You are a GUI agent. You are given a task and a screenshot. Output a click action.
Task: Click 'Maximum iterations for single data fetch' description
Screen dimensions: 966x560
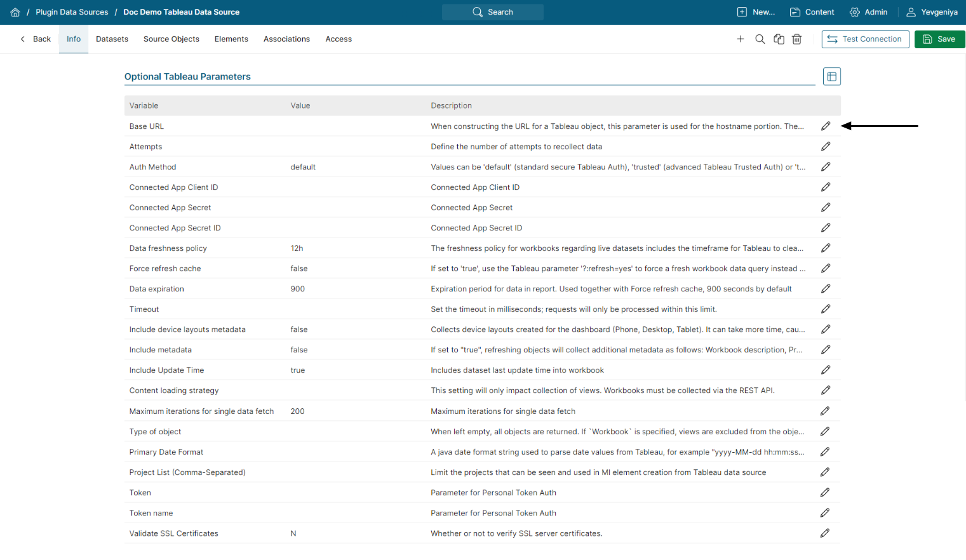[503, 411]
